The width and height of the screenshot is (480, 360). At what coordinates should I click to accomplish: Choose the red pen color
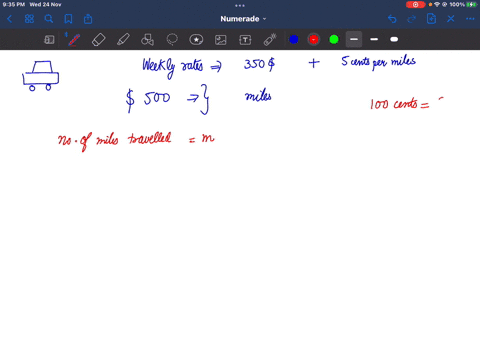coord(314,40)
